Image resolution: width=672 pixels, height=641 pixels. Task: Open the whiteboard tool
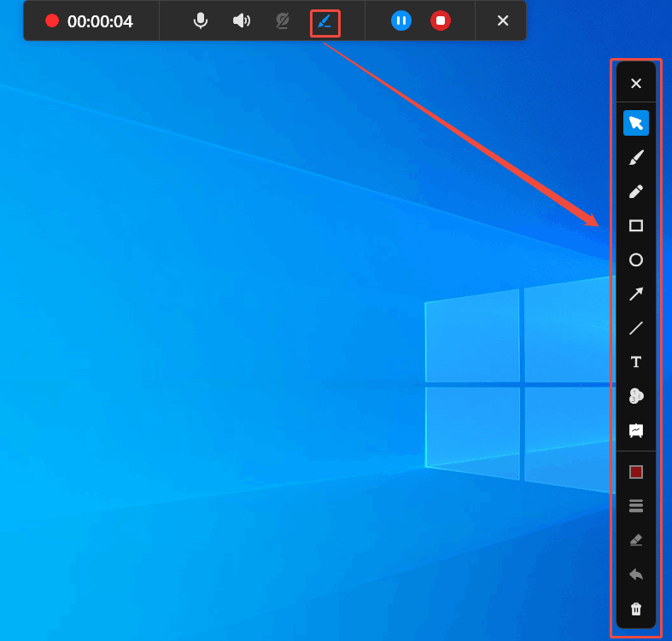click(x=636, y=431)
